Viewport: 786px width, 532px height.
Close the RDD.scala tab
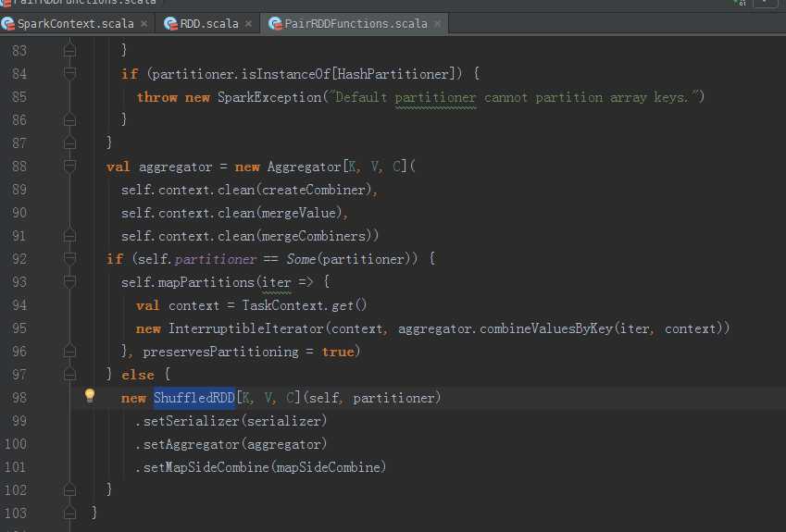248,23
